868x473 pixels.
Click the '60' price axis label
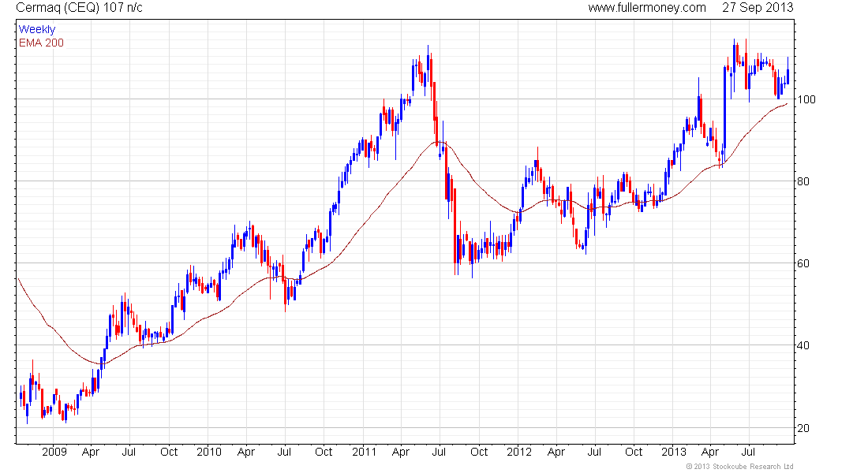pos(803,263)
